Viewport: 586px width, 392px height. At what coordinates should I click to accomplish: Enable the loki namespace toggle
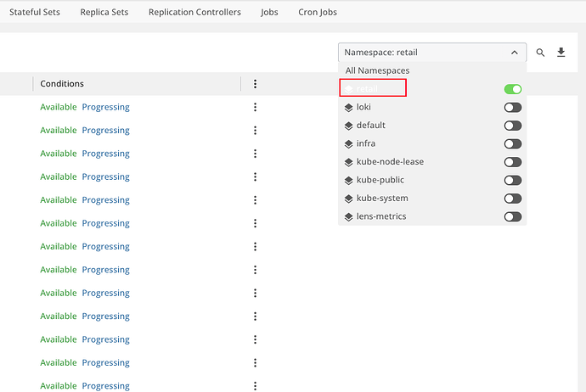[512, 108]
